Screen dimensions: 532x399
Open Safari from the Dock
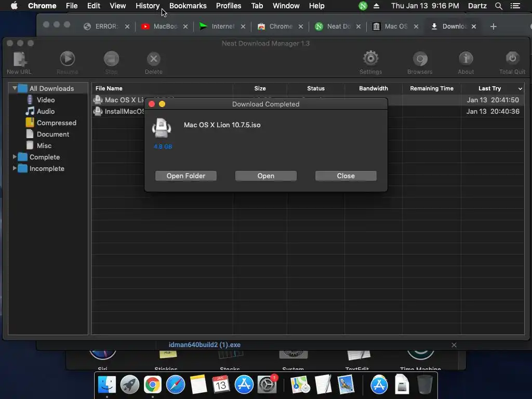coord(176,385)
